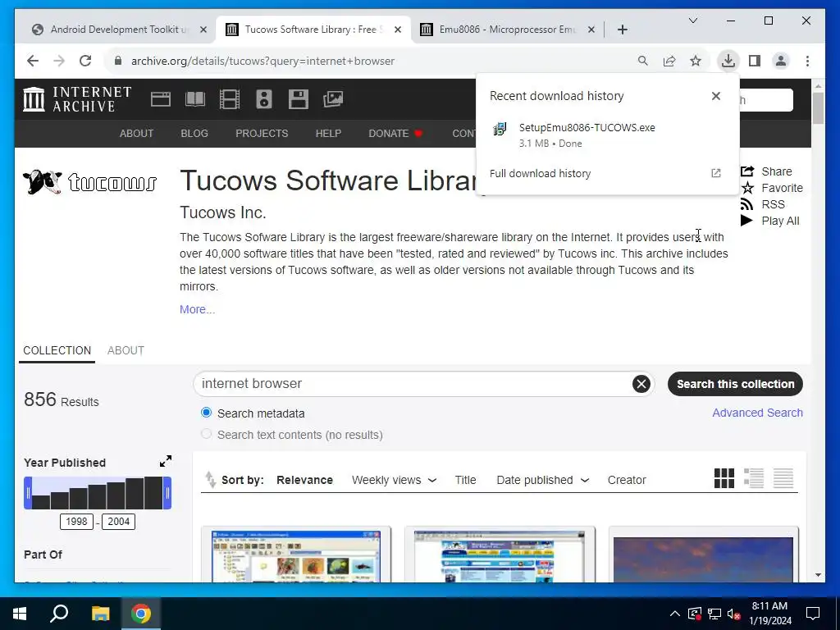Viewport: 840px width, 630px height.
Task: Open the Internet Archive video film icon
Action: (x=230, y=99)
